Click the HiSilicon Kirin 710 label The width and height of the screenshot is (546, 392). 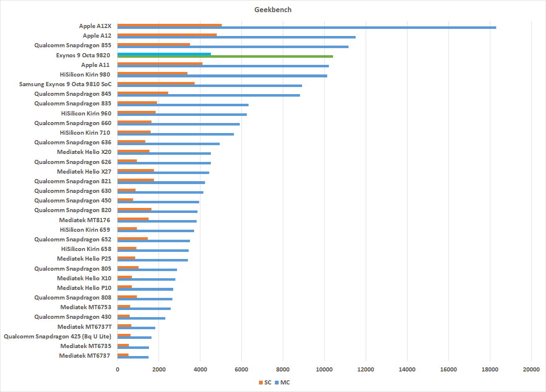(x=85, y=133)
